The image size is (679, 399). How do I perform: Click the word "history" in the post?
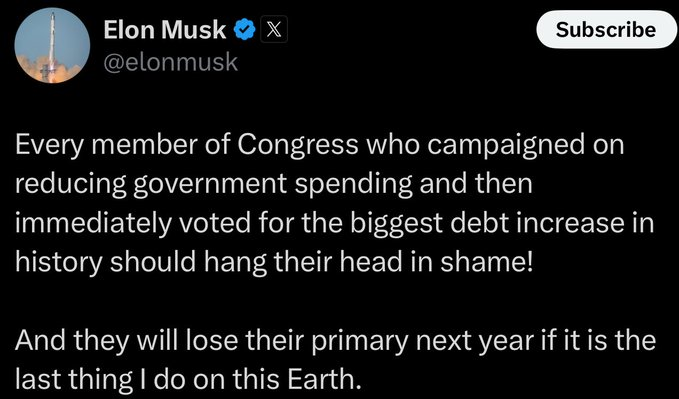coord(58,262)
